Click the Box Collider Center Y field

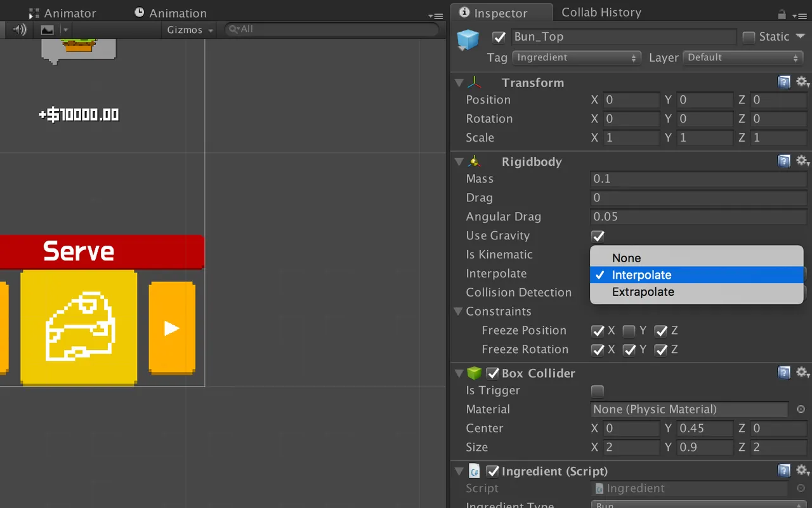point(705,429)
